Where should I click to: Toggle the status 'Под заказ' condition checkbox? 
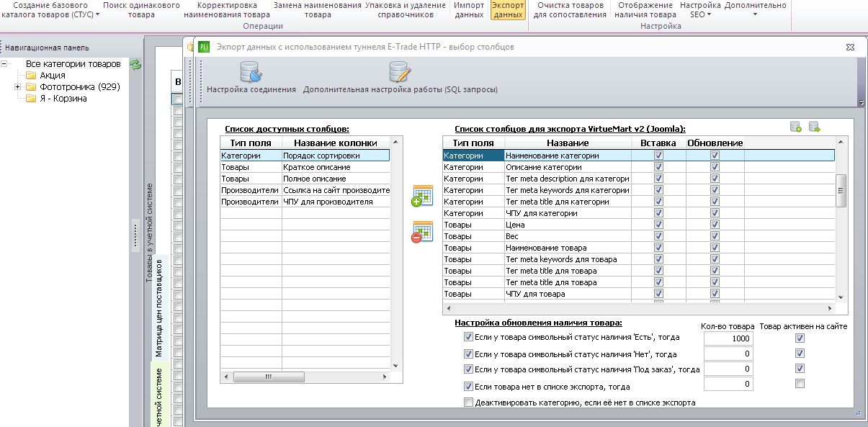469,369
